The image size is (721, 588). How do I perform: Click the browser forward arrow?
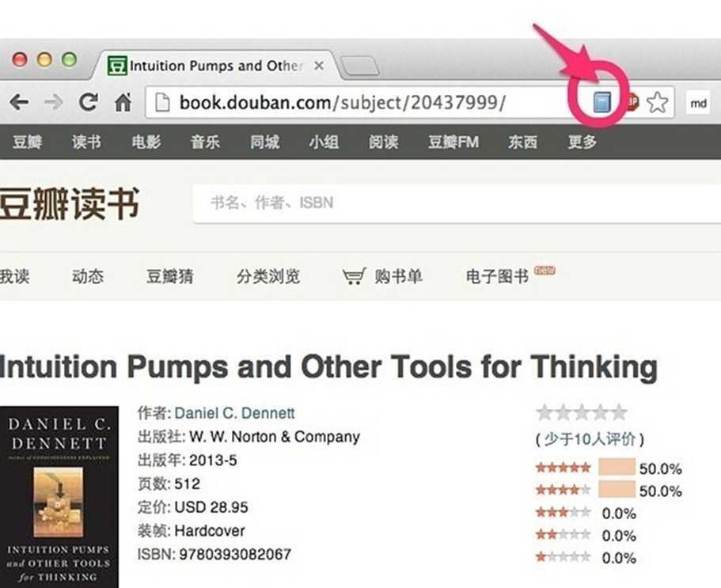pyautogui.click(x=53, y=102)
